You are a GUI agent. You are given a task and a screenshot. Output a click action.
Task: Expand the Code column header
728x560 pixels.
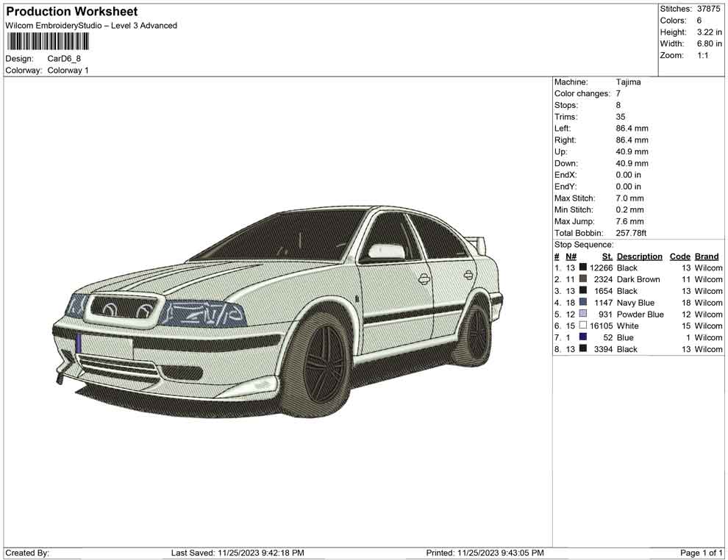[679, 256]
